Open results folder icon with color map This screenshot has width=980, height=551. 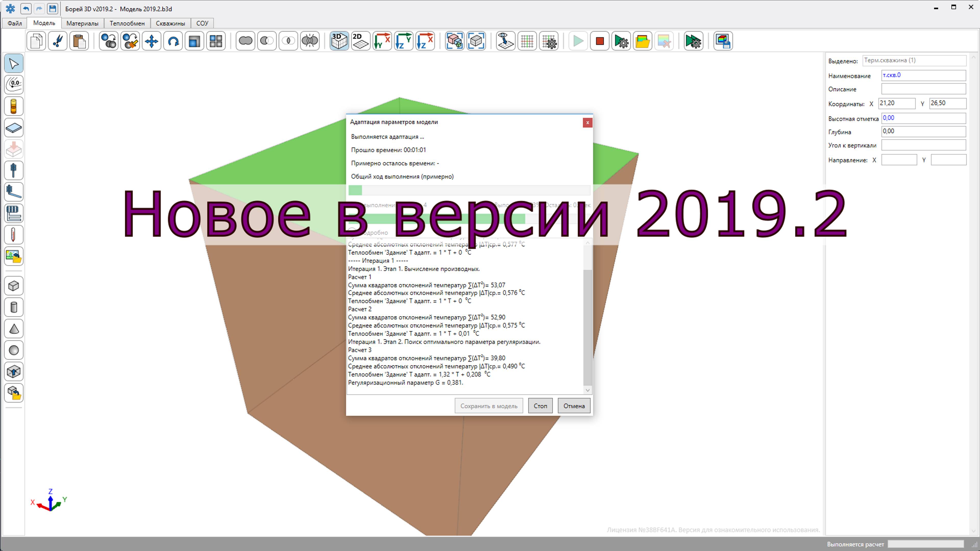click(x=643, y=41)
